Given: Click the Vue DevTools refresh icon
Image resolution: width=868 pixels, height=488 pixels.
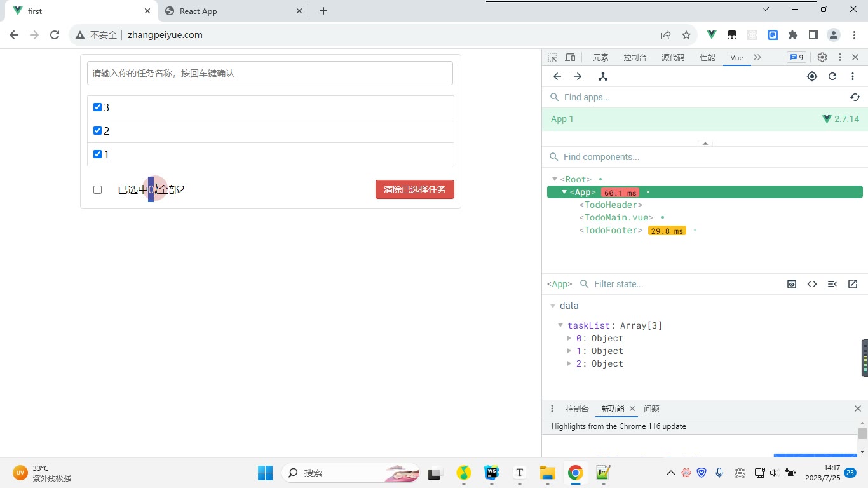Looking at the screenshot, I should click(832, 76).
